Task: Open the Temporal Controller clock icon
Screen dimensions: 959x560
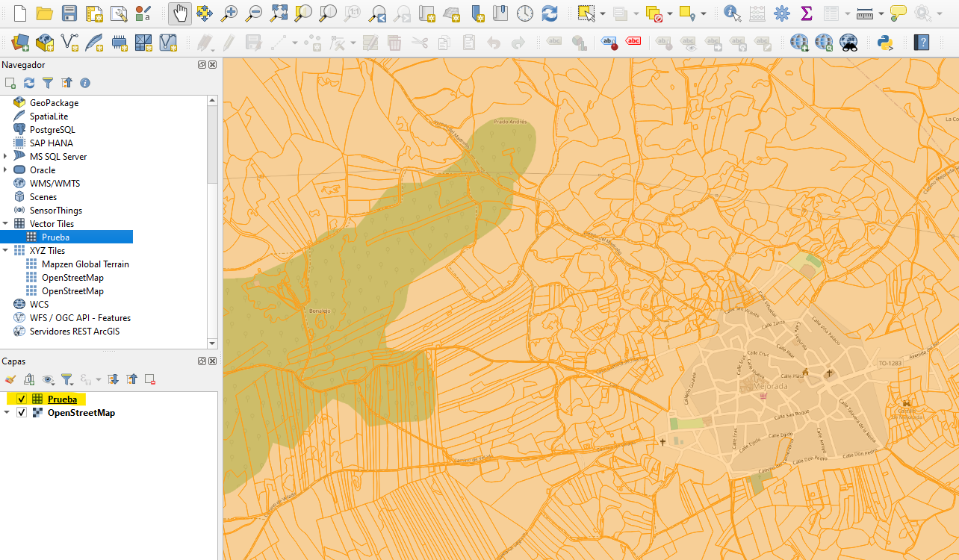Action: tap(525, 13)
